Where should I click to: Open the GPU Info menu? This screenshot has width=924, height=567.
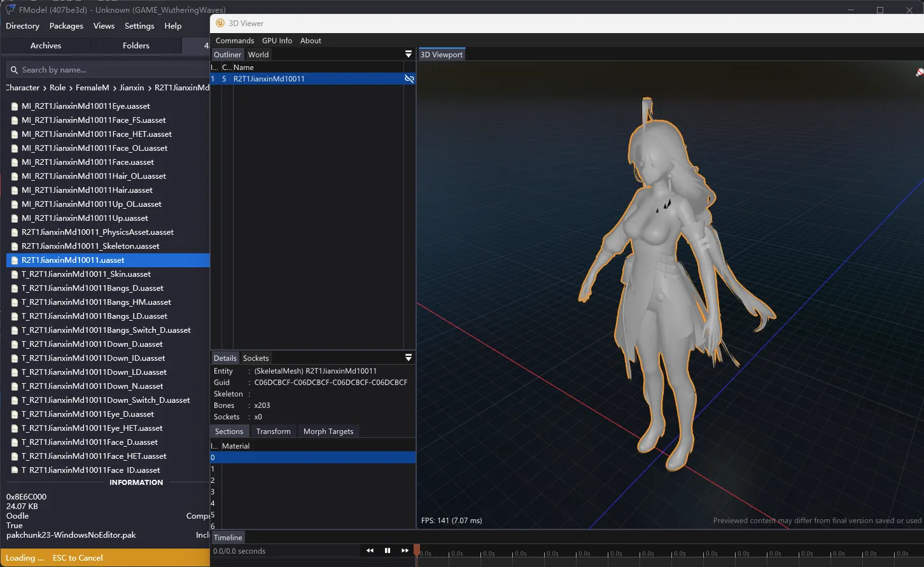pyautogui.click(x=277, y=41)
